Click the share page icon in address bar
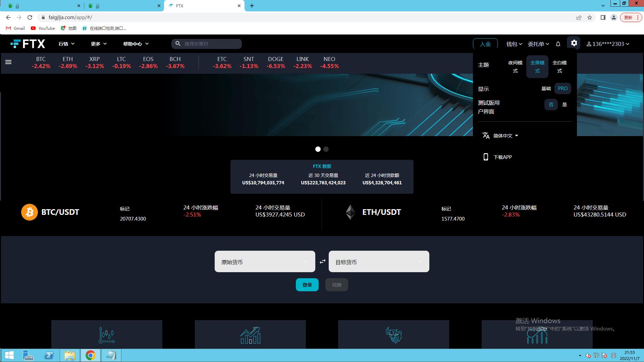 point(579,17)
